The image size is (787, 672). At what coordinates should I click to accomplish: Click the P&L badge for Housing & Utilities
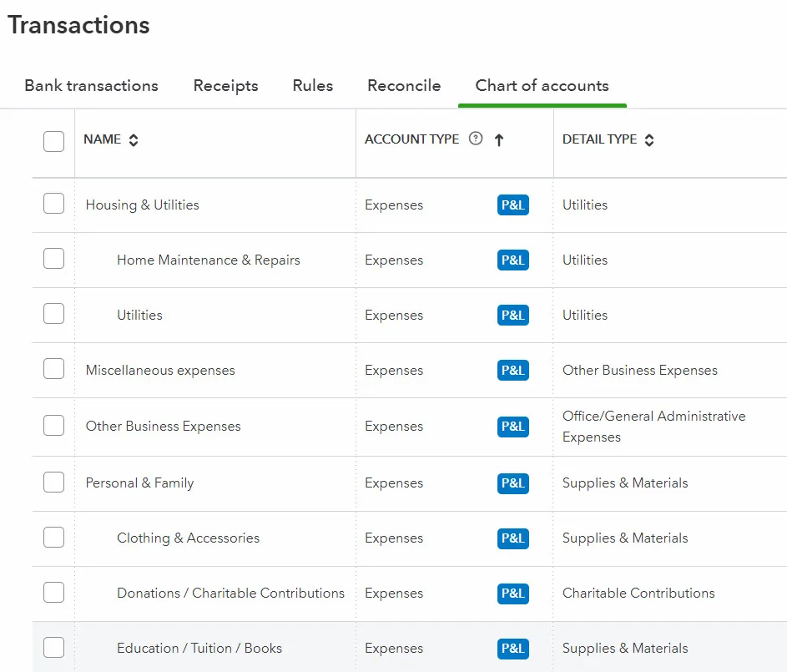(512, 205)
